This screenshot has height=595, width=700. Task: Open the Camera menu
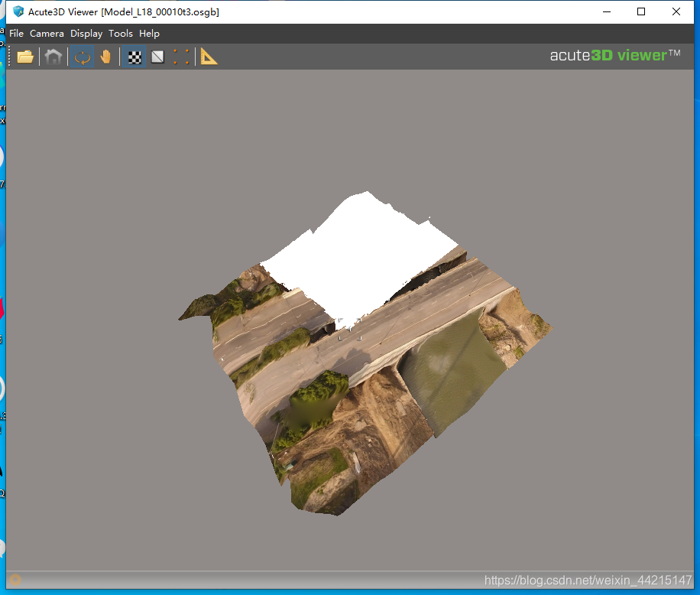click(x=47, y=34)
